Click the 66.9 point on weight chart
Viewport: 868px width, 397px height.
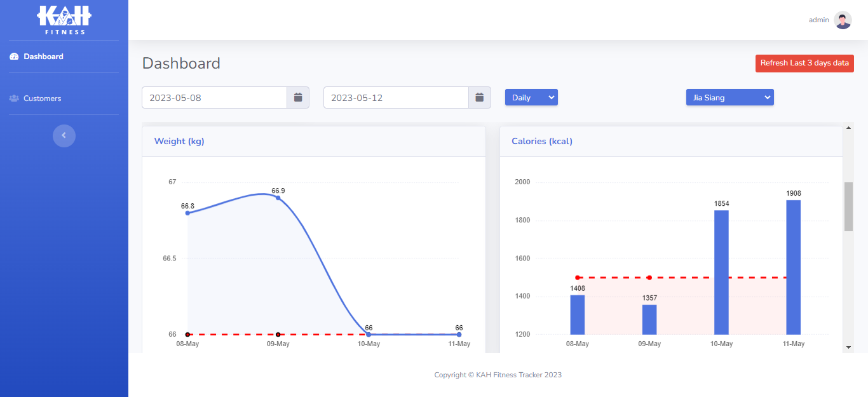[278, 198]
